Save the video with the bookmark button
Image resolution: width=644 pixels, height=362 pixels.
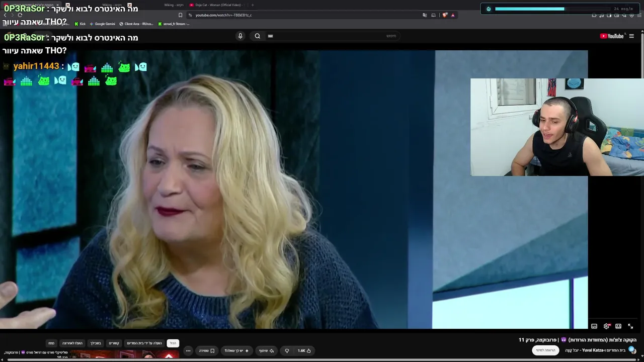207,350
